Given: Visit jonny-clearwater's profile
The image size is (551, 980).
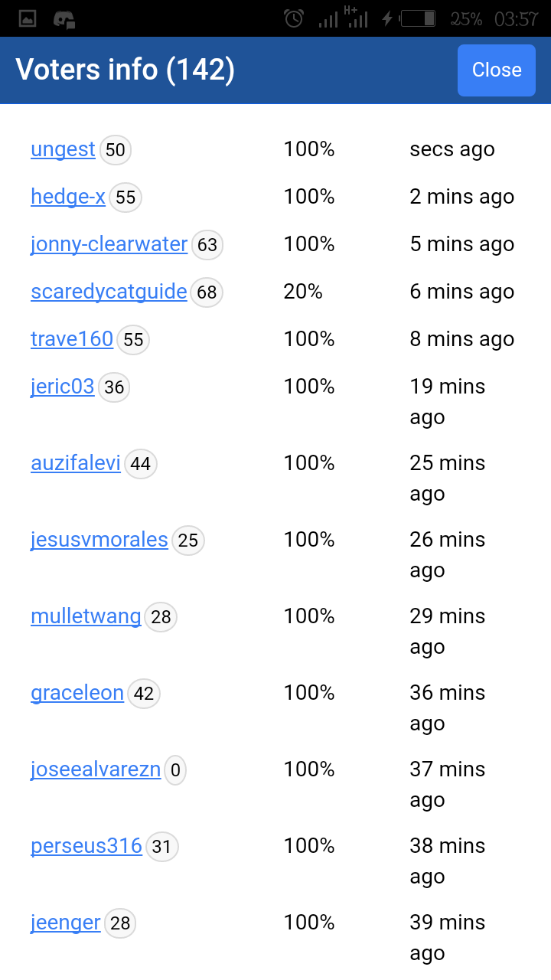Looking at the screenshot, I should (109, 244).
